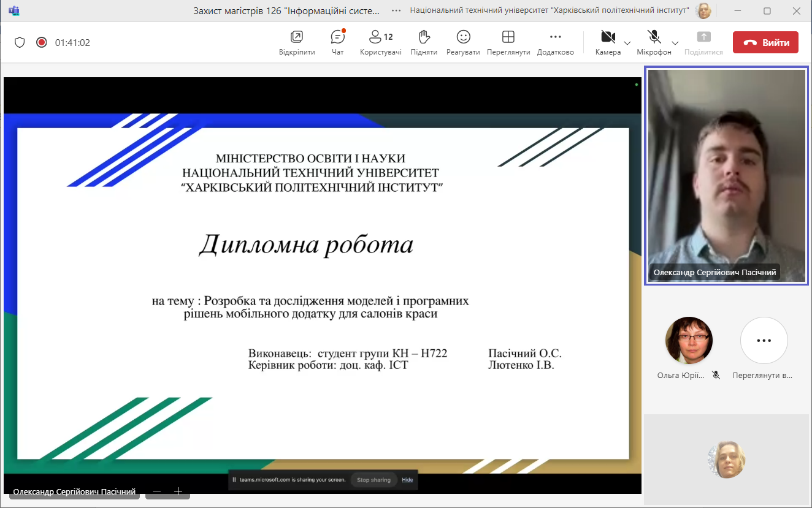Open the Chat panel
Screen dimensions: 812x508
pyautogui.click(x=337, y=42)
